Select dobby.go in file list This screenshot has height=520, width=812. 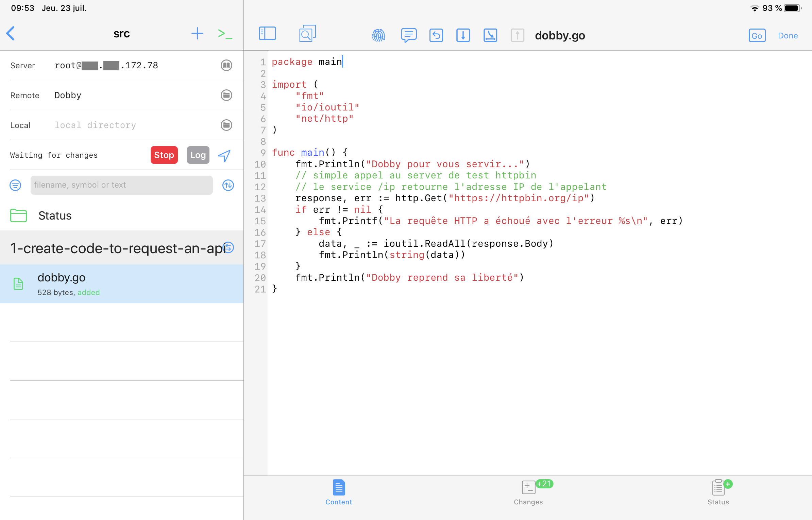click(121, 284)
